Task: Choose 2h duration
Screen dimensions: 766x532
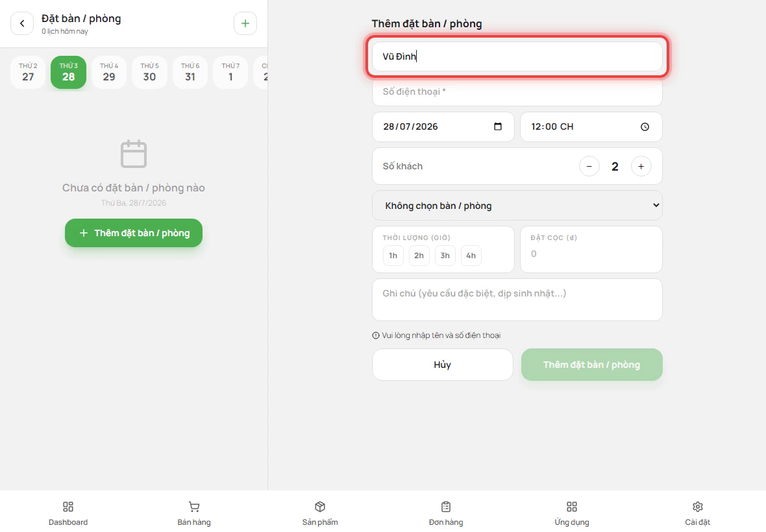Action: [419, 256]
